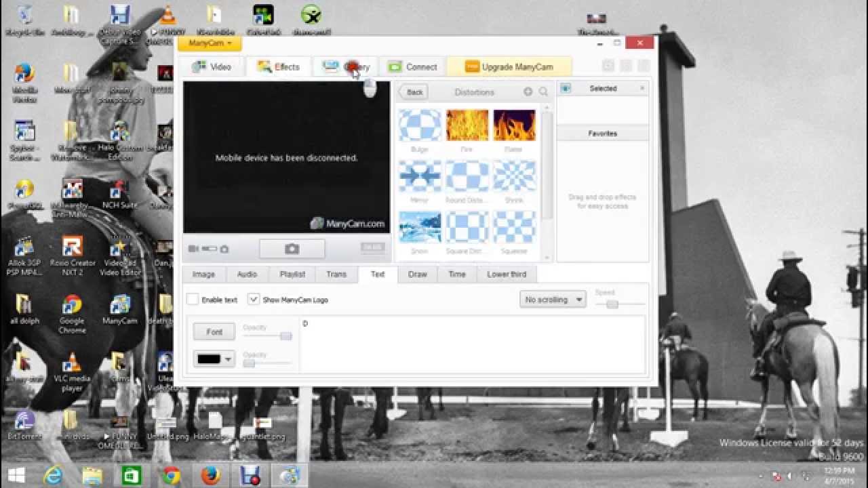Switch to ManyCam in the taskbar
The width and height of the screenshot is (868, 488).
tap(290, 475)
